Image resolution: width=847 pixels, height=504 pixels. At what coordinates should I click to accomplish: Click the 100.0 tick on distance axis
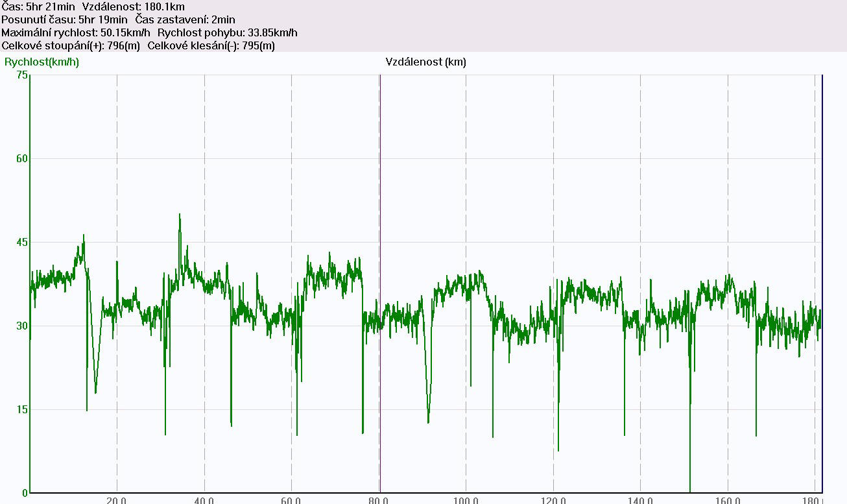point(465,500)
